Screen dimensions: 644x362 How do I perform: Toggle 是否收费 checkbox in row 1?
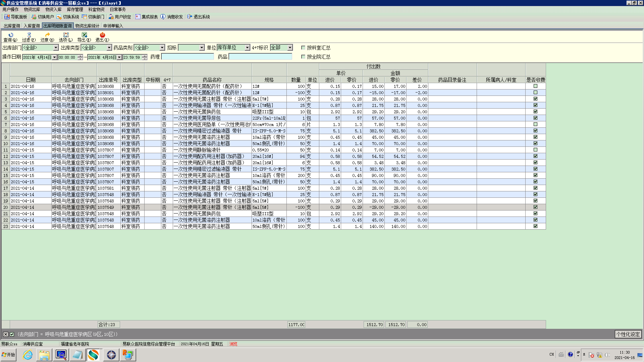(x=535, y=86)
